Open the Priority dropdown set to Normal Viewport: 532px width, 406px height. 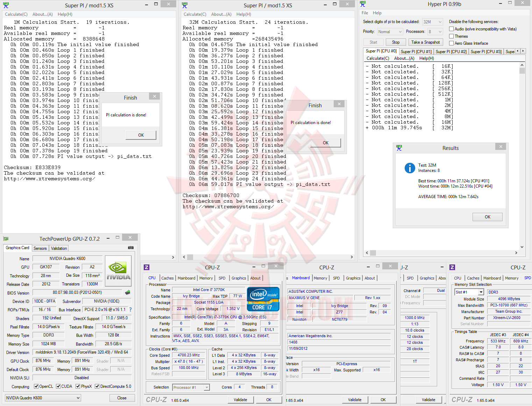tap(390, 32)
